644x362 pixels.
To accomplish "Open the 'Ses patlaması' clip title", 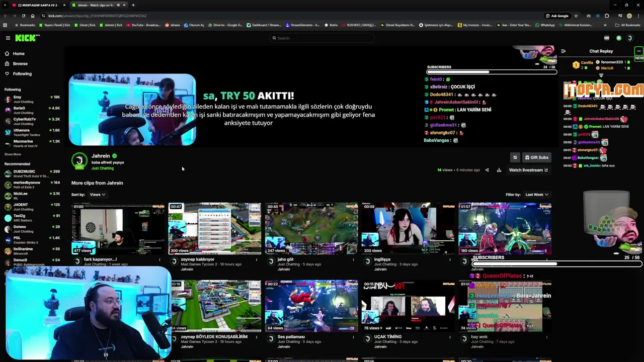I will pyautogui.click(x=291, y=336).
